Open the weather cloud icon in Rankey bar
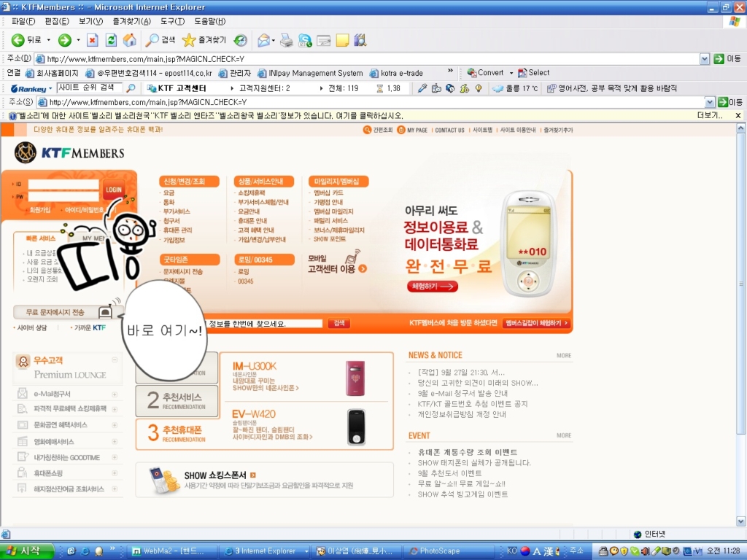 498,88
